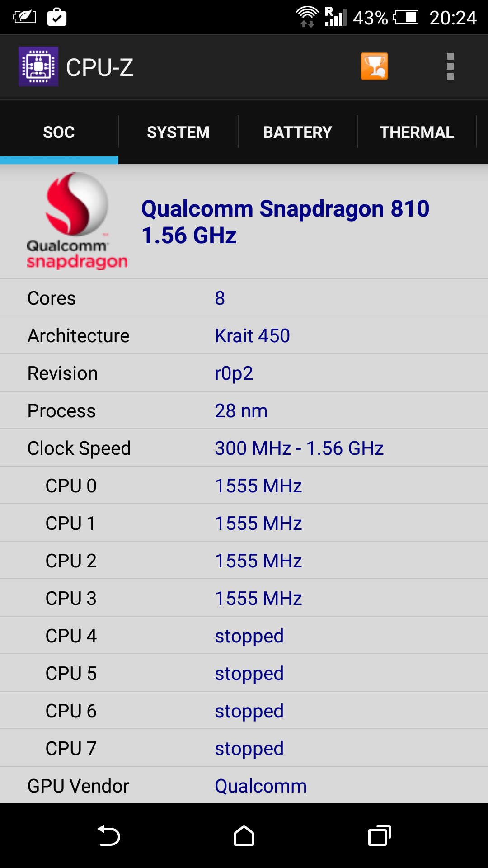
Task: Tap the CPU 0 frequency row
Action: [x=244, y=486]
